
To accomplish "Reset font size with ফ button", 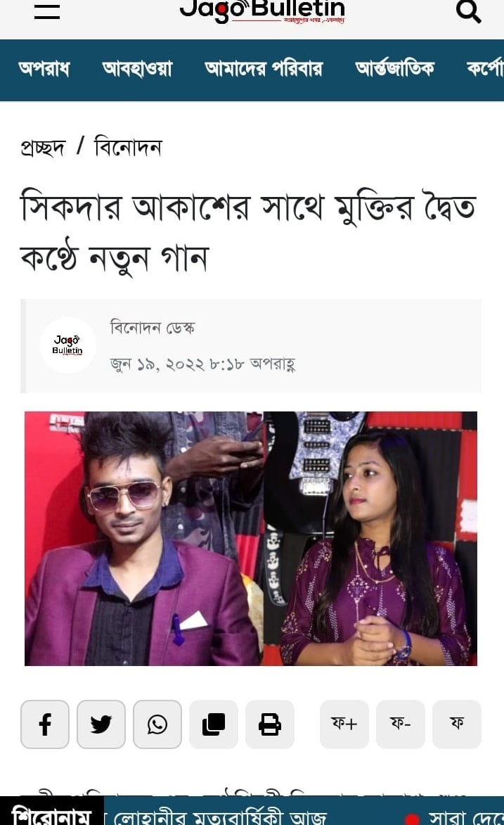I will (x=457, y=724).
